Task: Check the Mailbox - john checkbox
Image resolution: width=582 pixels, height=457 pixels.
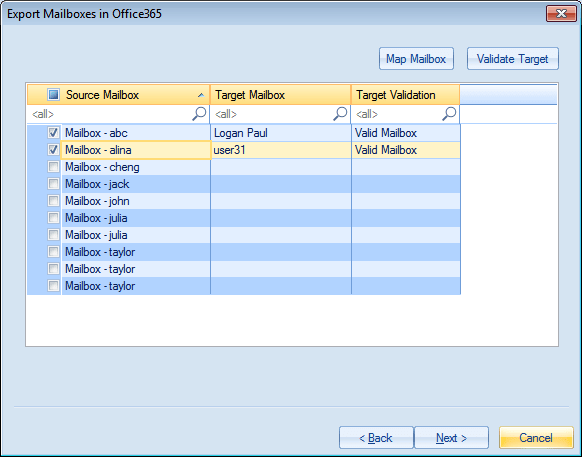Action: pos(53,201)
